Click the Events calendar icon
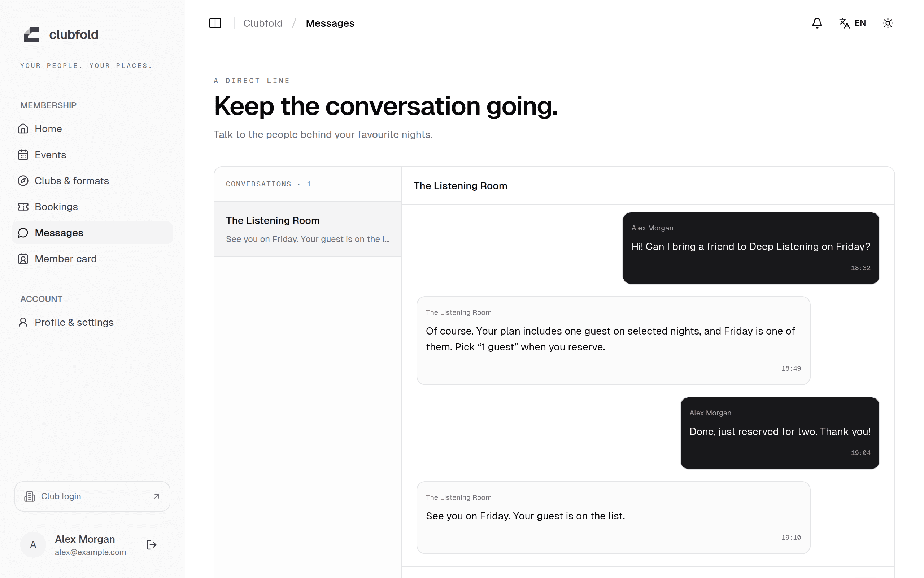The height and width of the screenshot is (578, 924). [23, 155]
